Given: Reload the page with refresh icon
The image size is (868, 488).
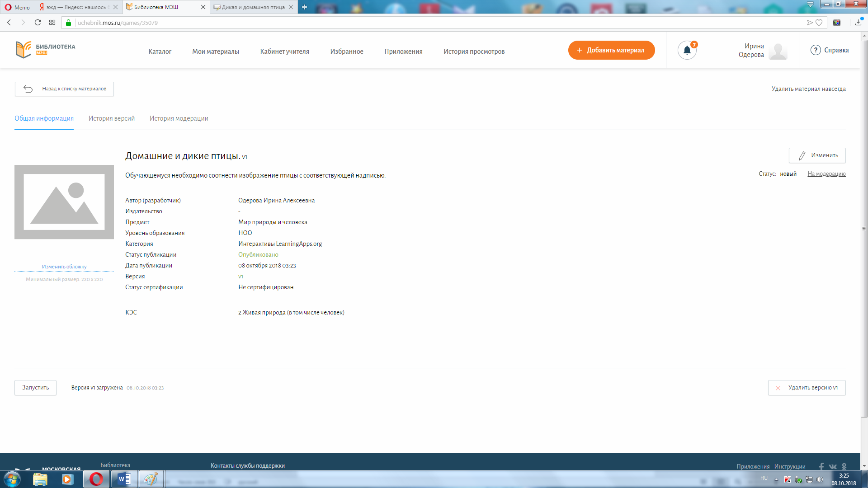Looking at the screenshot, I should point(38,23).
